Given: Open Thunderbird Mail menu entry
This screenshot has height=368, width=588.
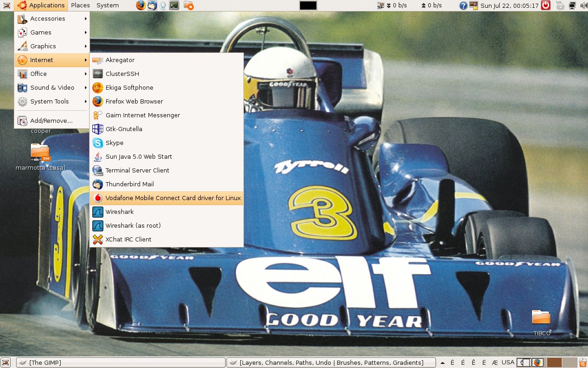Looking at the screenshot, I should pyautogui.click(x=166, y=184).
